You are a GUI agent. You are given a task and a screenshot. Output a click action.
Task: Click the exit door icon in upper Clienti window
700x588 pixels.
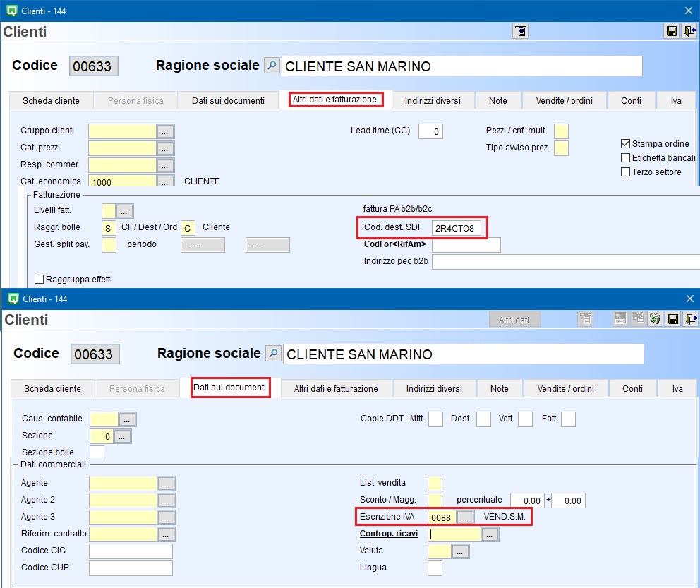pos(689,31)
